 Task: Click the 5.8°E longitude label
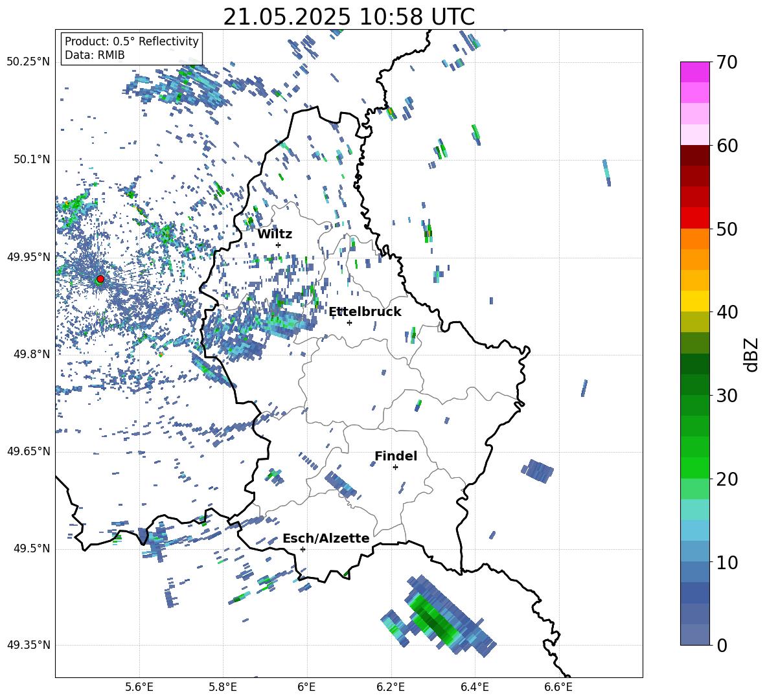coord(223,687)
